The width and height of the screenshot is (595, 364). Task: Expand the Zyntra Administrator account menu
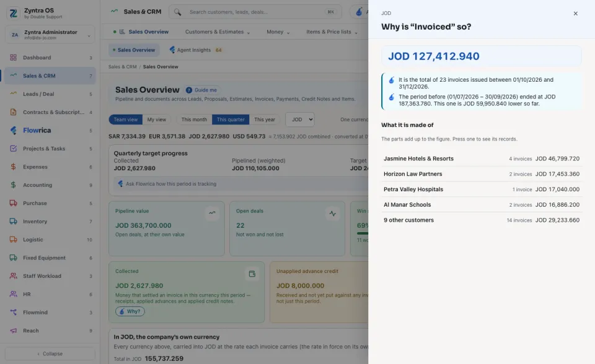click(50, 35)
